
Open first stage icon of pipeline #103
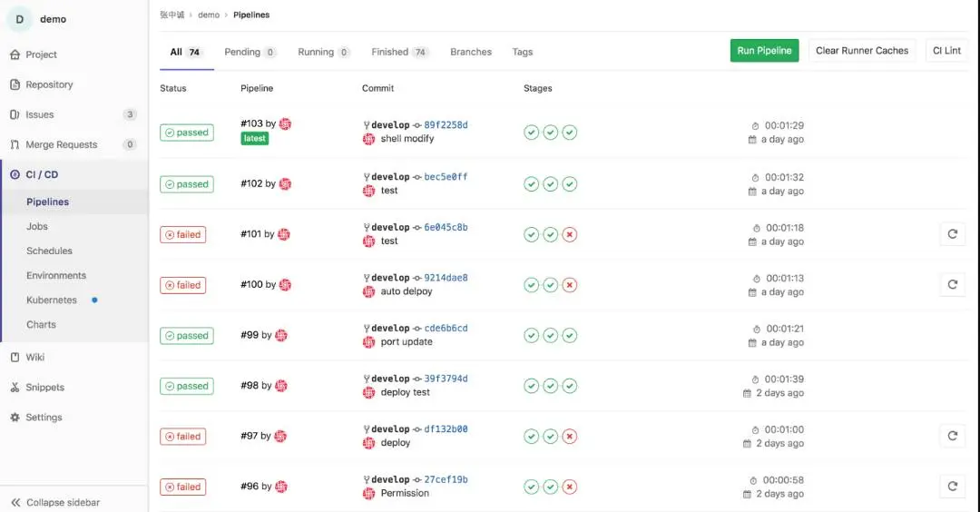point(531,133)
